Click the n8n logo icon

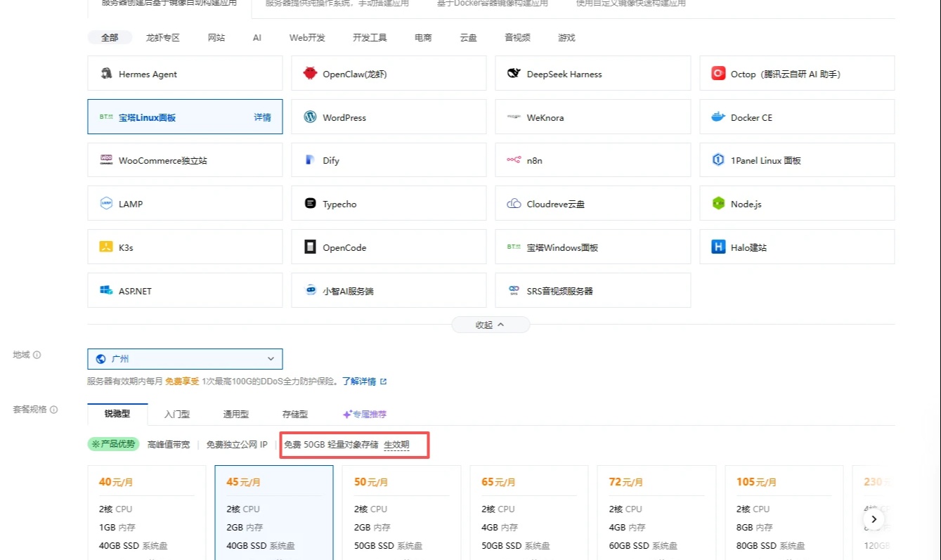[514, 160]
